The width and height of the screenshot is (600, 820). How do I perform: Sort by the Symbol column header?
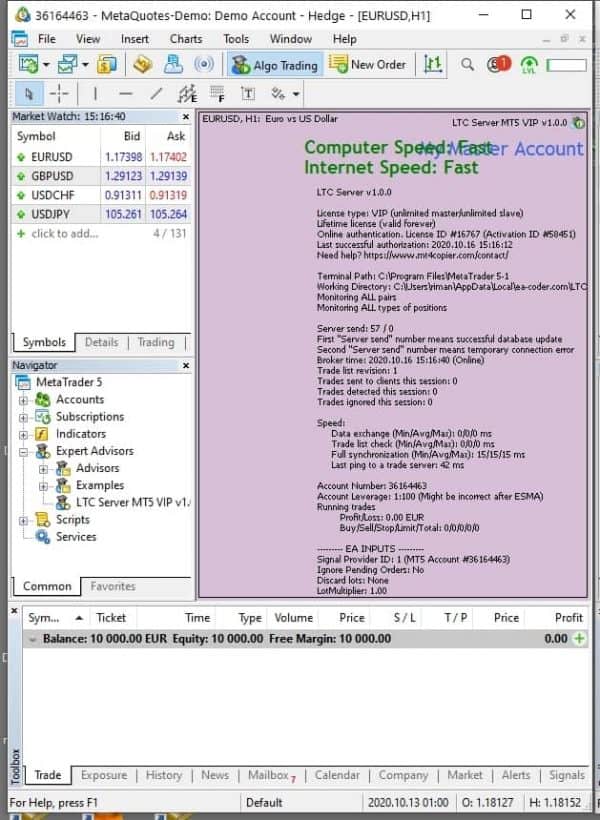point(56,618)
